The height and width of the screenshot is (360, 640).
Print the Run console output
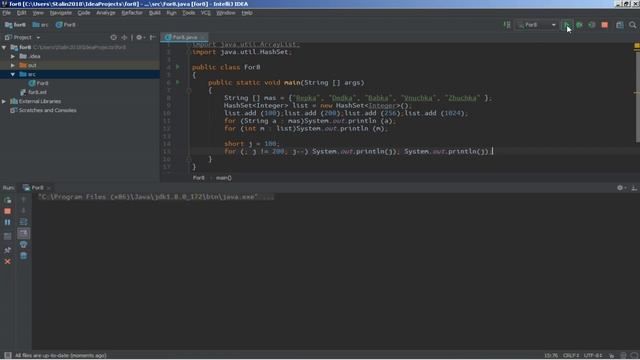click(23, 244)
